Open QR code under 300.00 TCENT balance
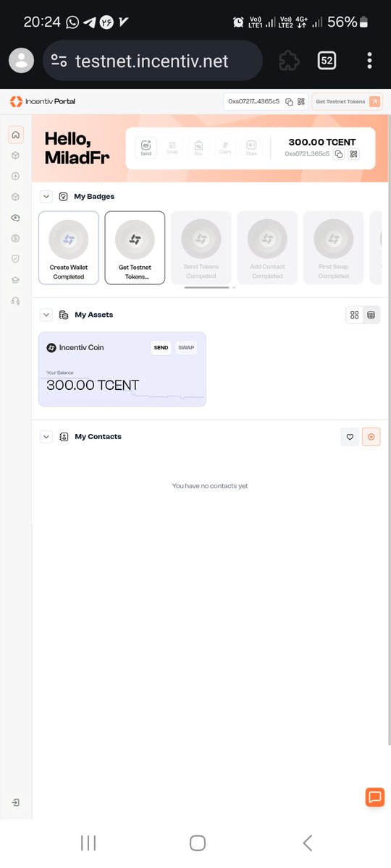Screen dimensions: 391x868 [x=353, y=154]
